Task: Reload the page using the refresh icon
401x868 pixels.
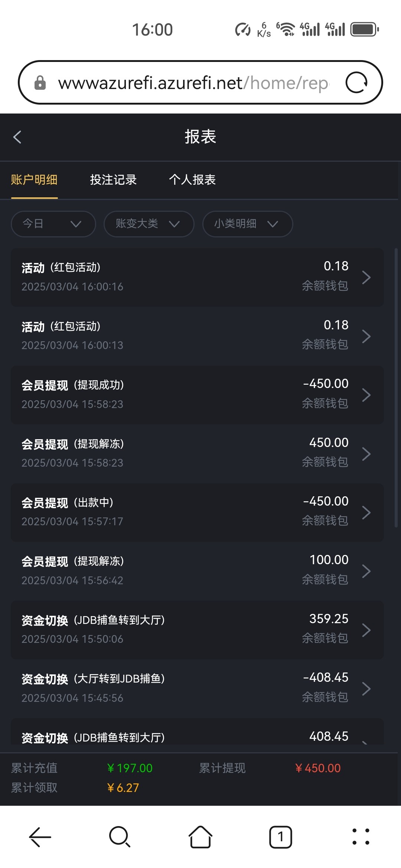Action: coord(356,82)
